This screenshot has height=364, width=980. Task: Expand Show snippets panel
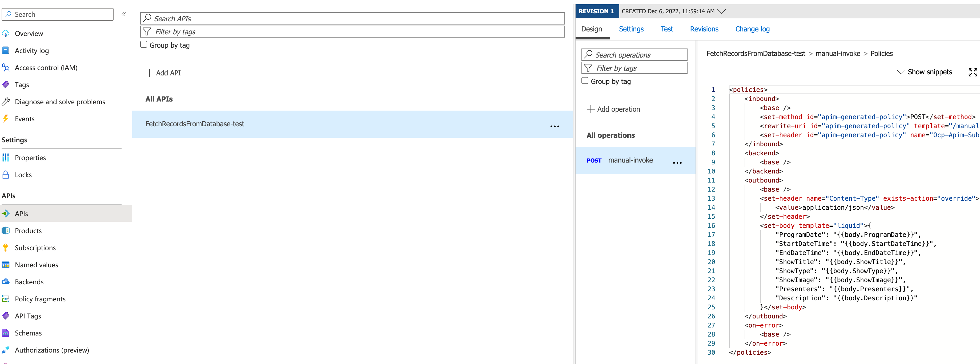925,72
